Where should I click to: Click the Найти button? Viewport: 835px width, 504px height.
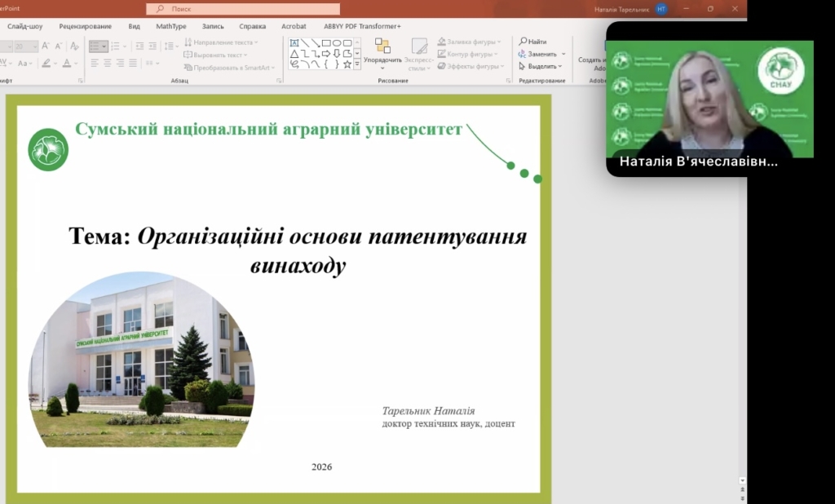tap(532, 41)
